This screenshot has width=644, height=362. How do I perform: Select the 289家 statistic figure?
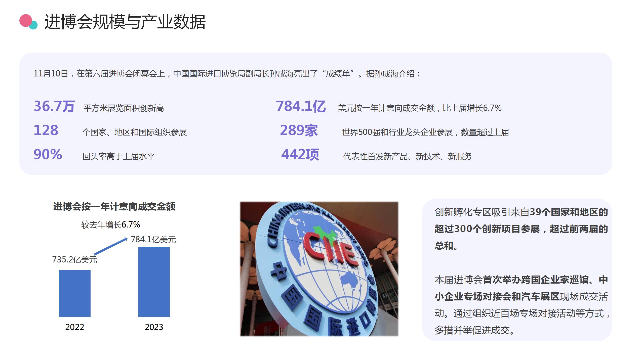point(299,130)
